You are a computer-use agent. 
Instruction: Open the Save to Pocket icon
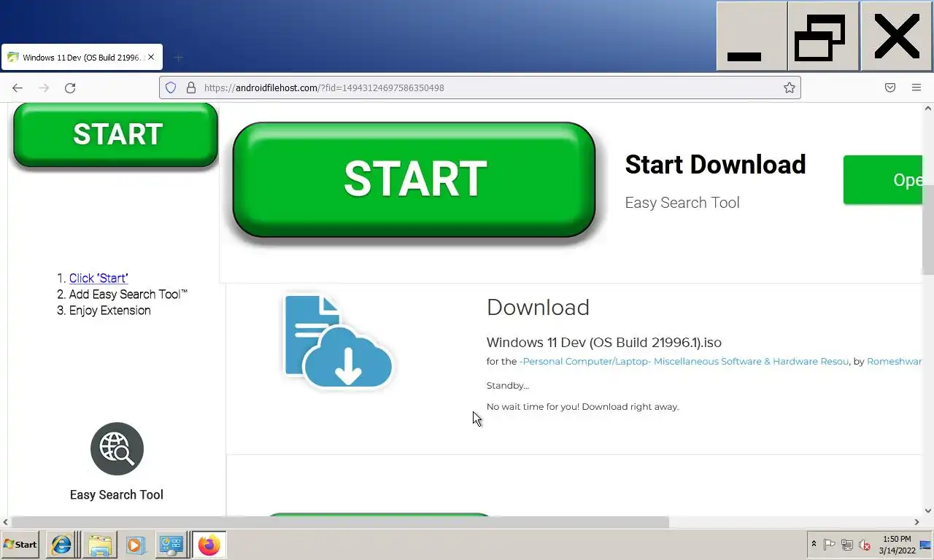point(890,87)
